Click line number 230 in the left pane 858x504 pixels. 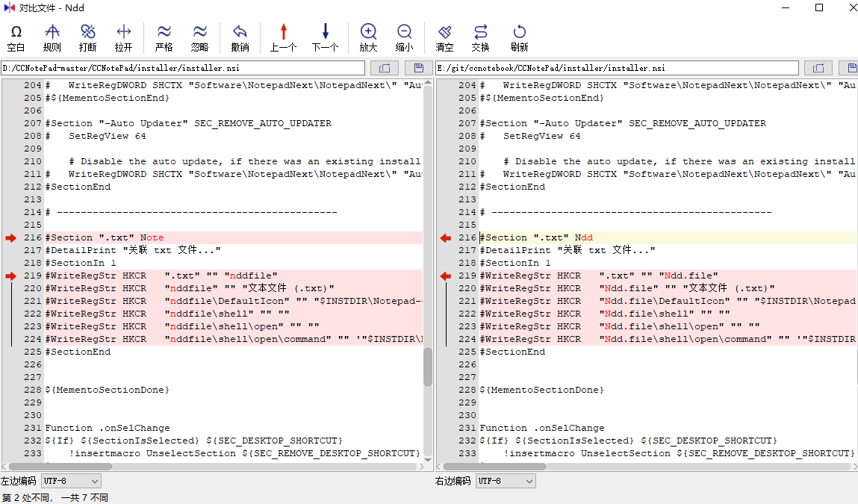tap(32, 415)
